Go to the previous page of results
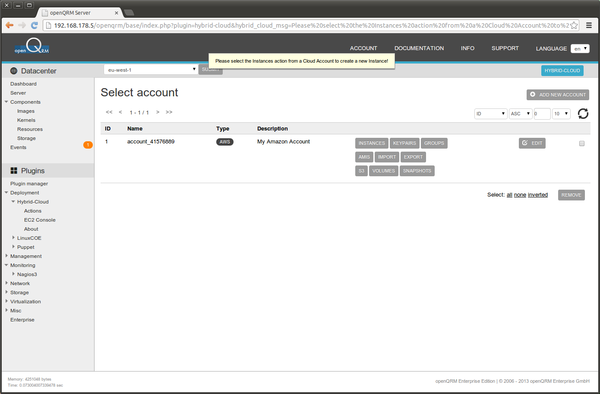600x394 pixels. [x=121, y=112]
